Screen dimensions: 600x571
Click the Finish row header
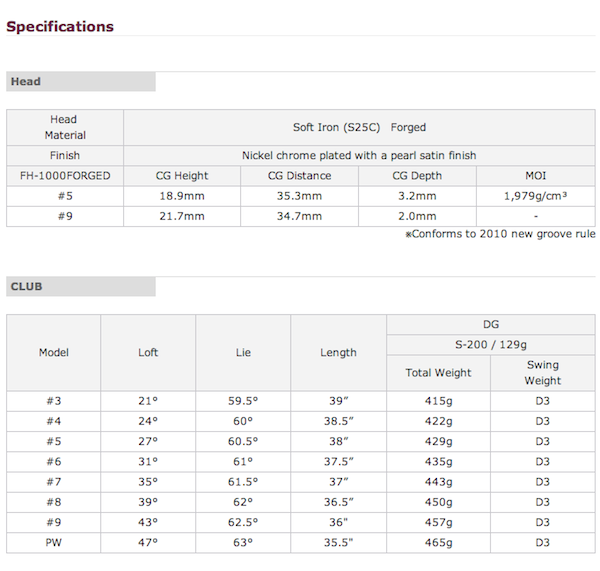tap(65, 155)
